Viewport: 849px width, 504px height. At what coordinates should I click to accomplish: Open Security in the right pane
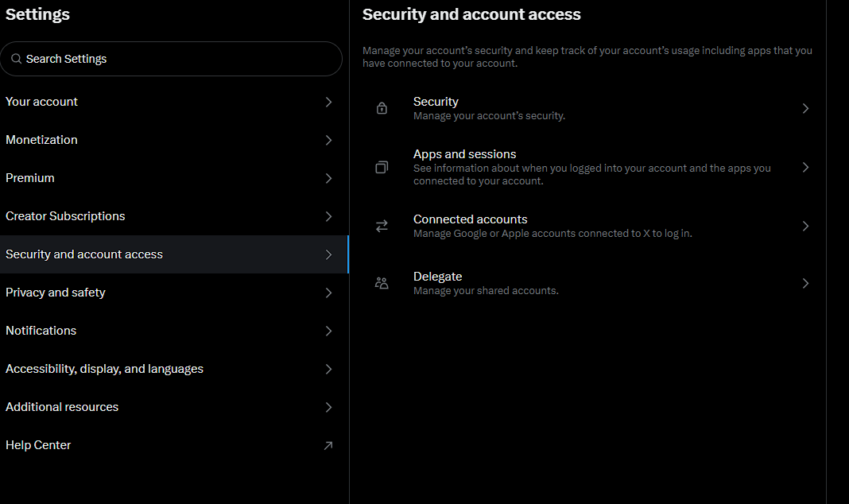pos(587,108)
